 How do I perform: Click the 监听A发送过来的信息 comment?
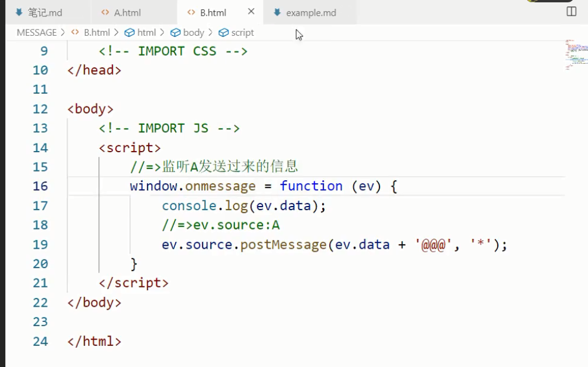(x=214, y=166)
